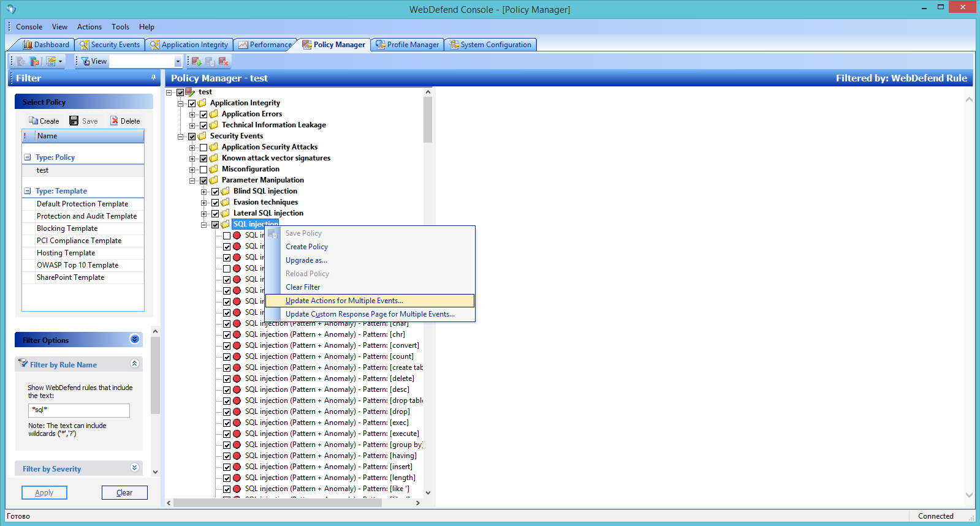Select Update Actions for Multiple Events
This screenshot has height=526, width=980.
point(370,301)
